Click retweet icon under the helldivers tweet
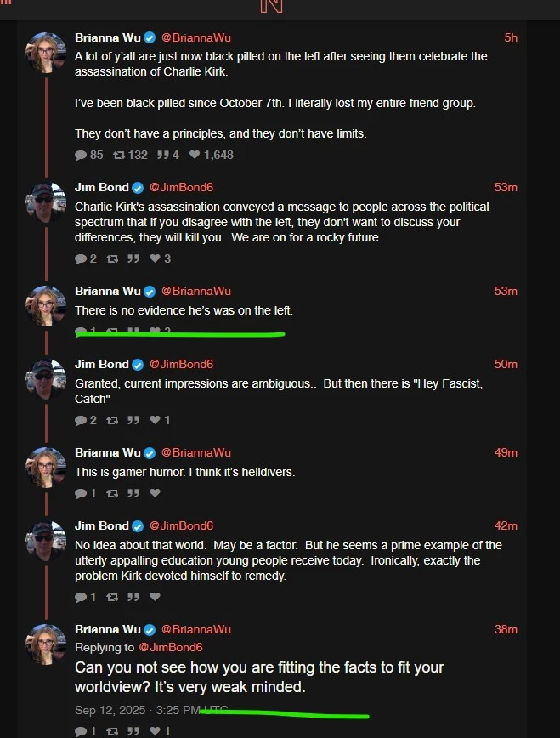 tap(111, 493)
